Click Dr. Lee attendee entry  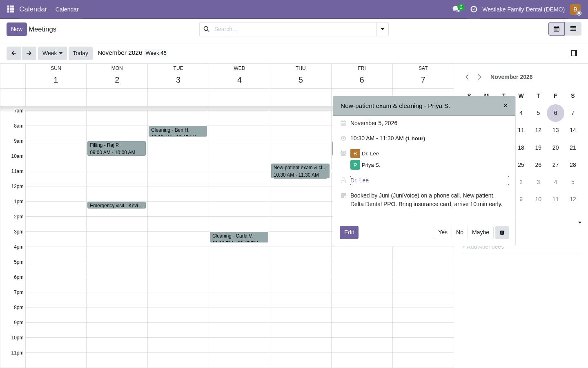click(365, 154)
